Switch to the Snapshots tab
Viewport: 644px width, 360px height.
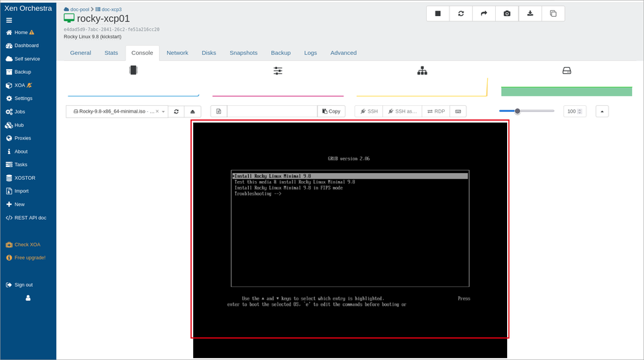pyautogui.click(x=244, y=53)
